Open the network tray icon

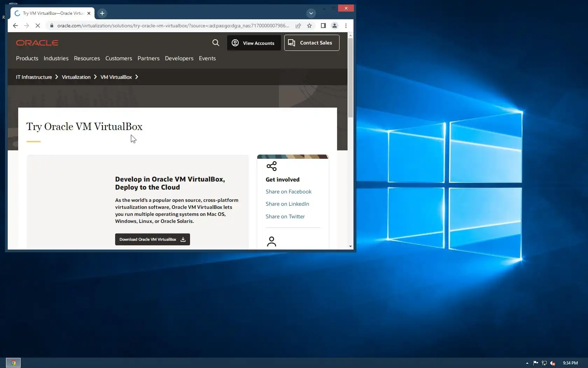[544, 363]
